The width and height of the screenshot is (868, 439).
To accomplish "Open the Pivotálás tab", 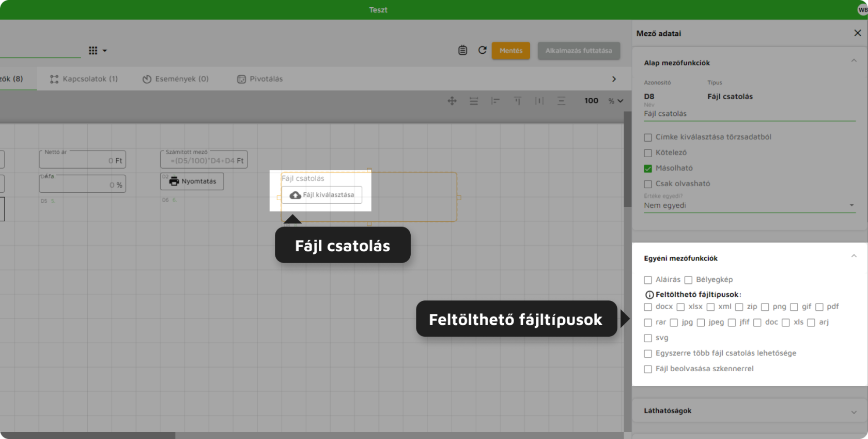I will 260,79.
